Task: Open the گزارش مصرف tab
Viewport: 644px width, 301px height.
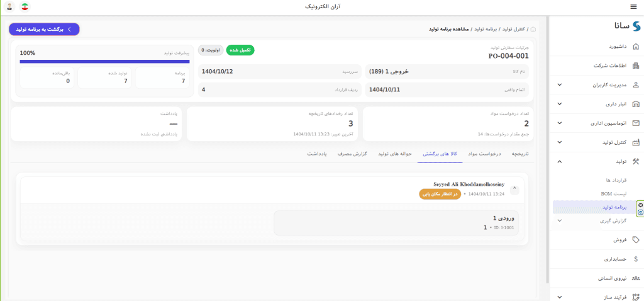Action: click(x=352, y=154)
